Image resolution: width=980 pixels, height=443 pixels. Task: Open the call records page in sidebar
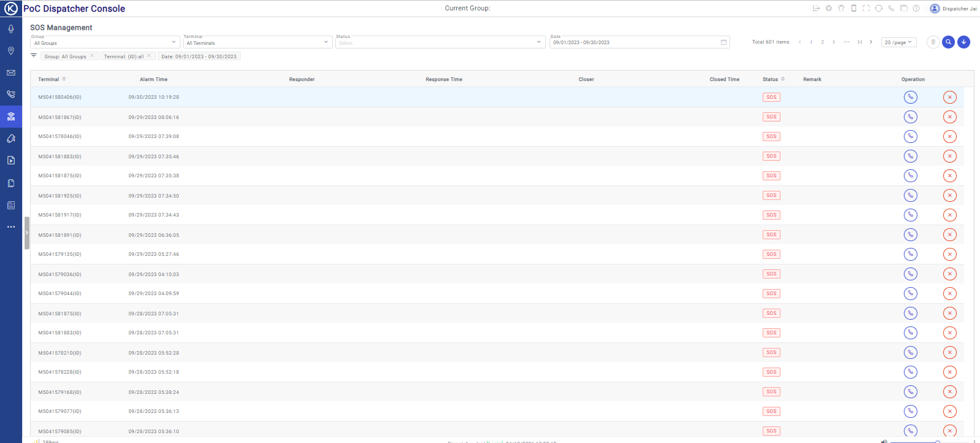click(11, 94)
